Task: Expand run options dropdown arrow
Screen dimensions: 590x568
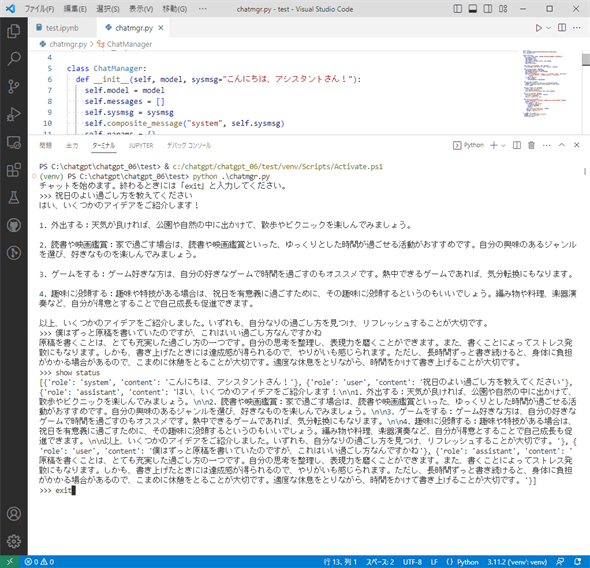Action: 548,28
